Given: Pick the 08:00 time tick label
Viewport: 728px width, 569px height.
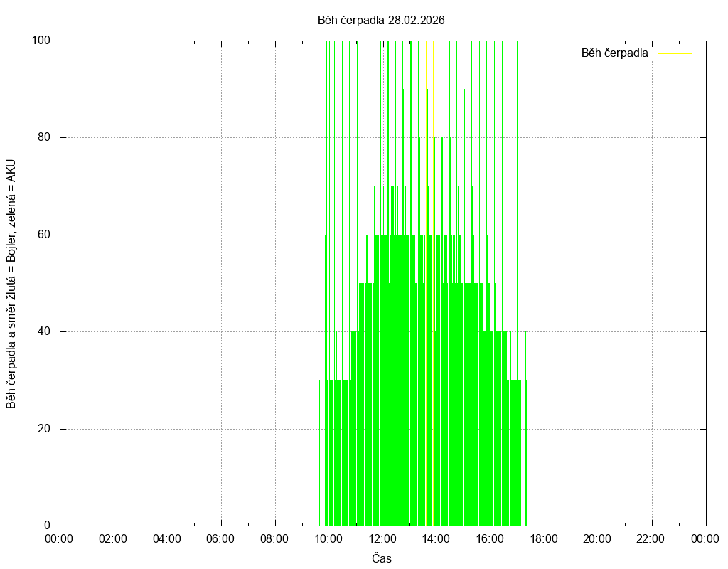Looking at the screenshot, I should pyautogui.click(x=274, y=538).
